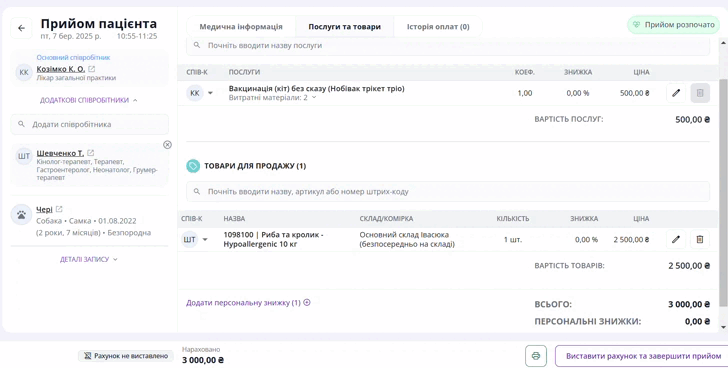Screen dimensions: 728x368
Task: Open patient Чері external link icon
Action: coord(59,209)
